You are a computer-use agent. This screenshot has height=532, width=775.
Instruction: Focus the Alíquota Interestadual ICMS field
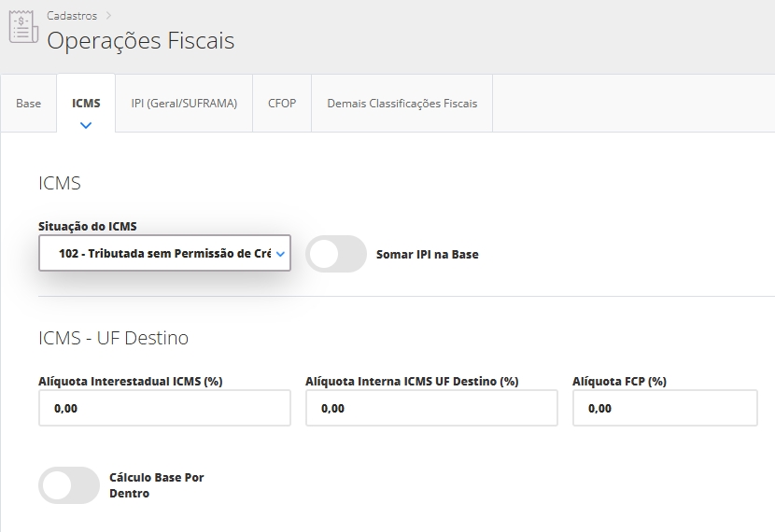tap(164, 408)
